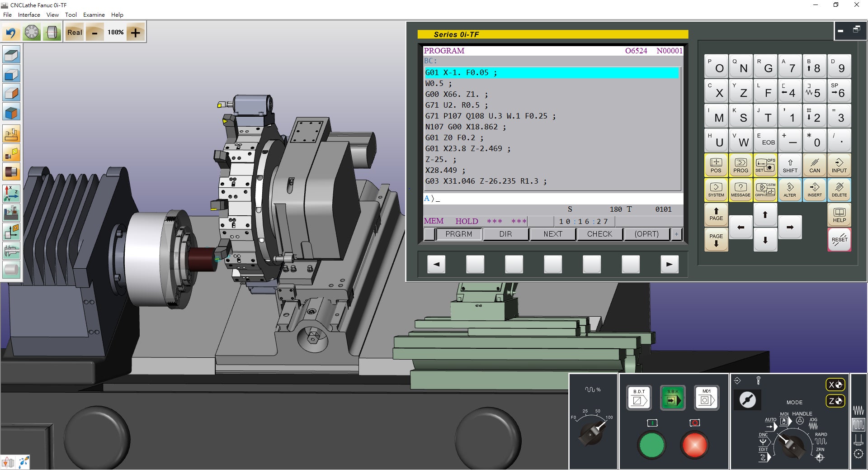Screen dimensions: 868x470
Task: Click the right arrow soft key below screen
Action: [670, 264]
